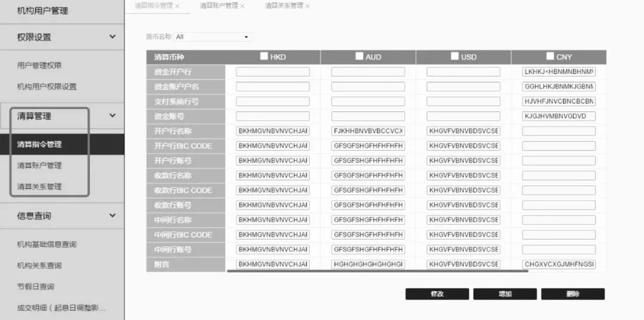Viewport: 644px width, 320px height.
Task: Select 机构用户权限设置 in the sidebar
Action: (47, 86)
